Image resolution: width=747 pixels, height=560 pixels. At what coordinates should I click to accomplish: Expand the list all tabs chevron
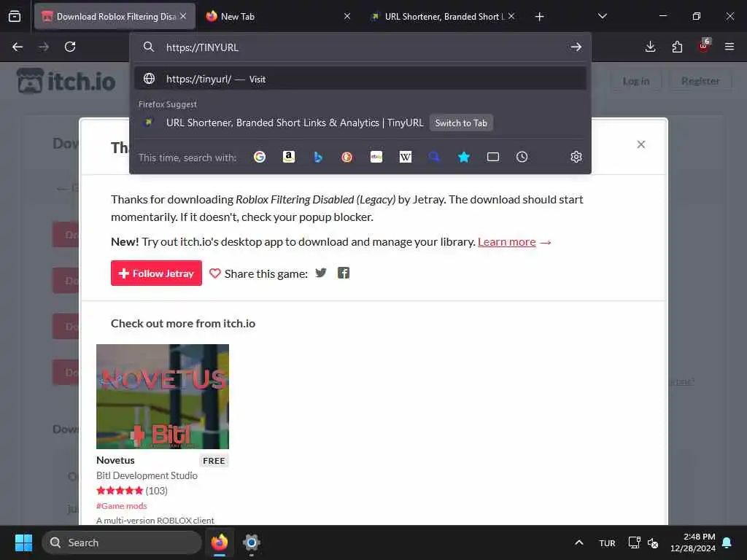[602, 16]
